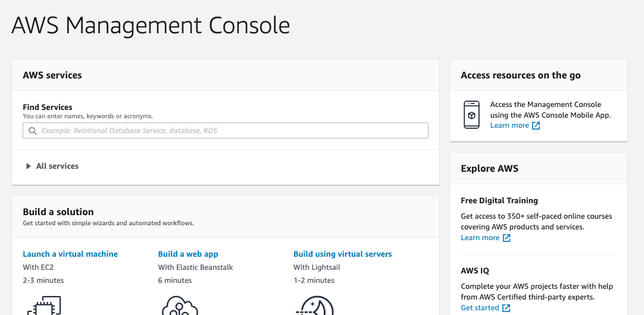Open Launch a virtual machine link

[70, 254]
